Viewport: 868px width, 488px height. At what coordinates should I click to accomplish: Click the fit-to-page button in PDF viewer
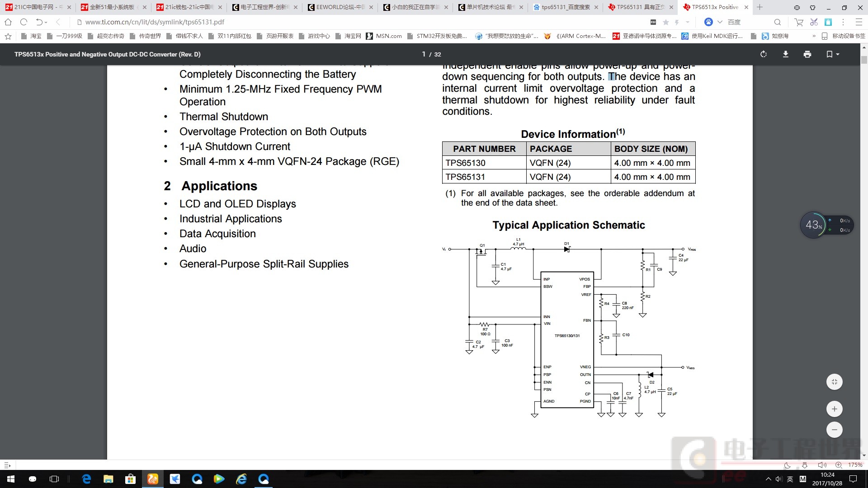point(835,382)
